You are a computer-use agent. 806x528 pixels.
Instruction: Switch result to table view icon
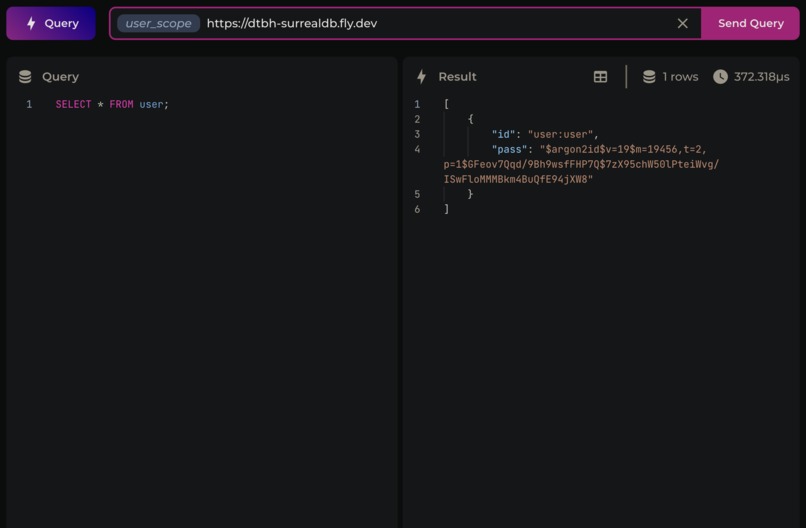tap(600, 77)
